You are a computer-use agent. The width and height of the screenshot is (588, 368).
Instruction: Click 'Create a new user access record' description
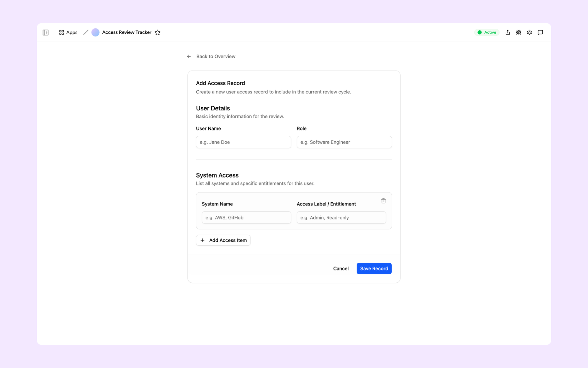click(274, 92)
